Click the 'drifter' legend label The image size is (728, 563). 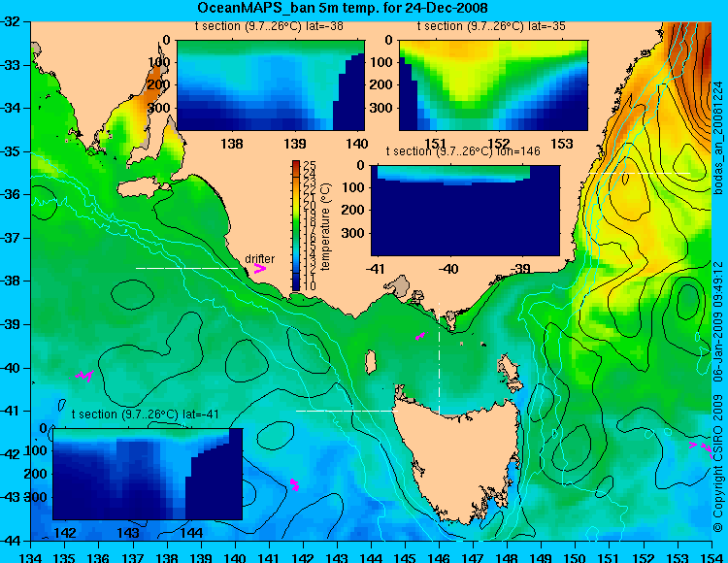[x=259, y=259]
